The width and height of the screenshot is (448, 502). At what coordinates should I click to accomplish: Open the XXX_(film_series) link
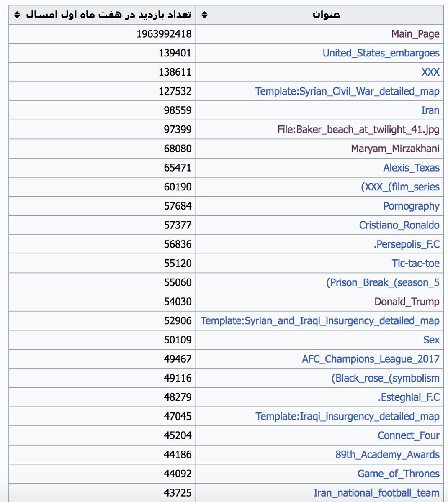click(x=400, y=187)
